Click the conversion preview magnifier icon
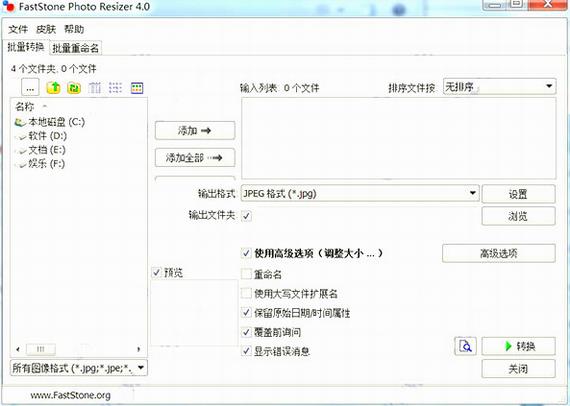570x406 pixels. (x=466, y=346)
